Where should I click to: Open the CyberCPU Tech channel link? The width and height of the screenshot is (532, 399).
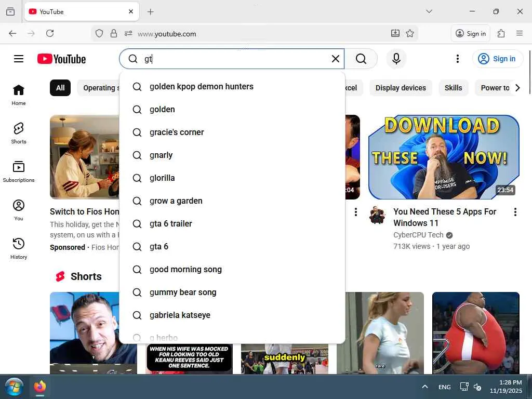coord(418,235)
